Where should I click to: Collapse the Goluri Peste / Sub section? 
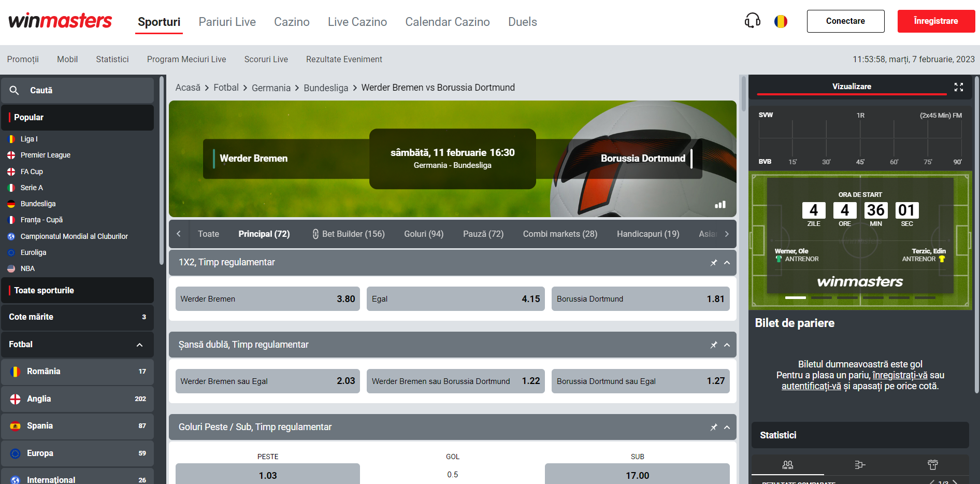pyautogui.click(x=727, y=428)
